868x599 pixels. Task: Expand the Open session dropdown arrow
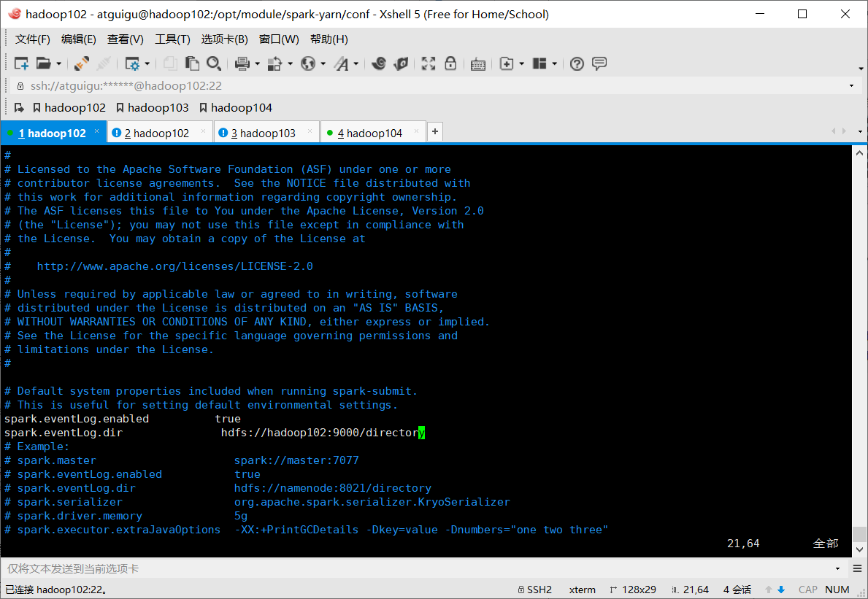coord(58,64)
